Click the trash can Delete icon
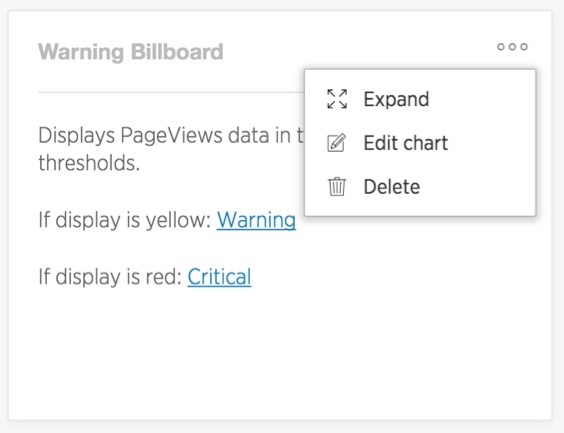Screen dimensions: 564x433 [x=337, y=187]
